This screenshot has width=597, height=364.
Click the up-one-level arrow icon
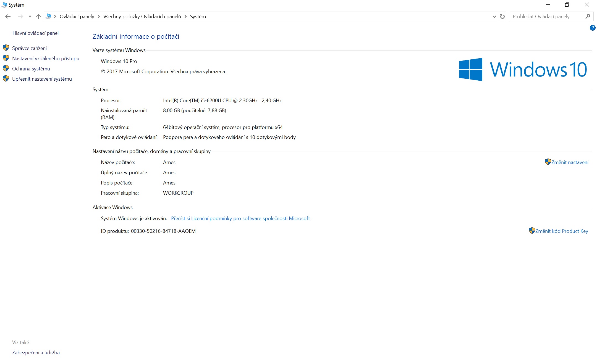tap(38, 17)
